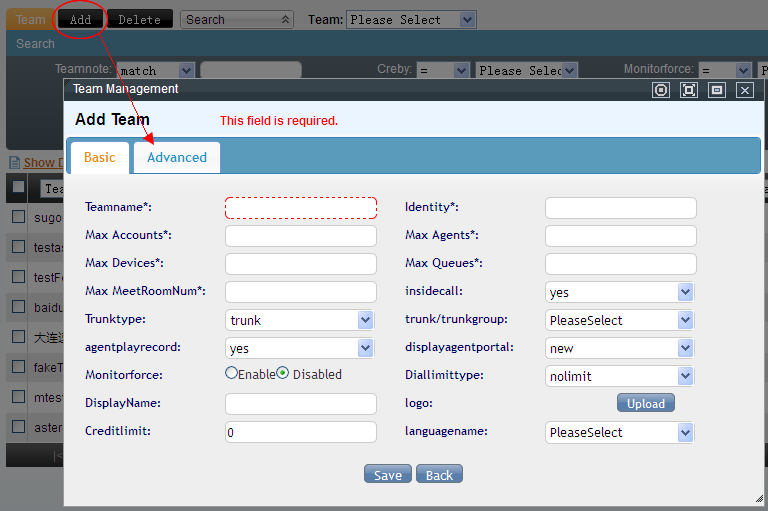The image size is (768, 511).
Task: Switch to the Advanced tab
Action: [177, 157]
